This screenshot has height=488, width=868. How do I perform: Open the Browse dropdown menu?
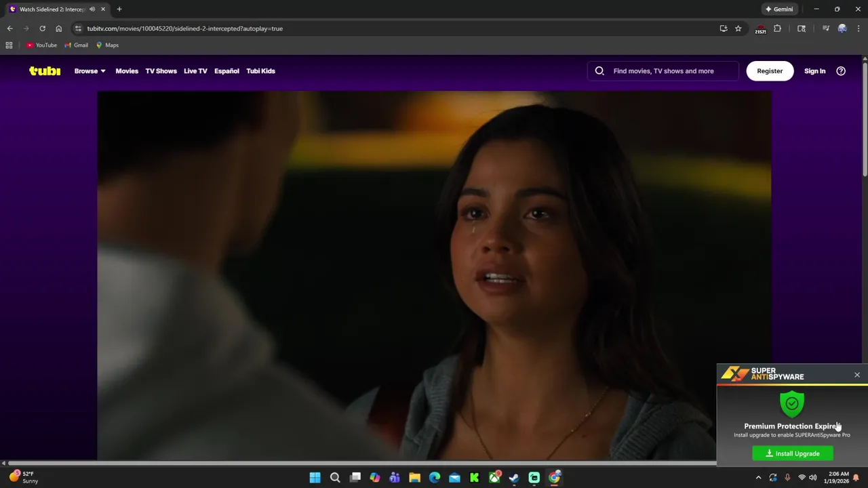90,70
